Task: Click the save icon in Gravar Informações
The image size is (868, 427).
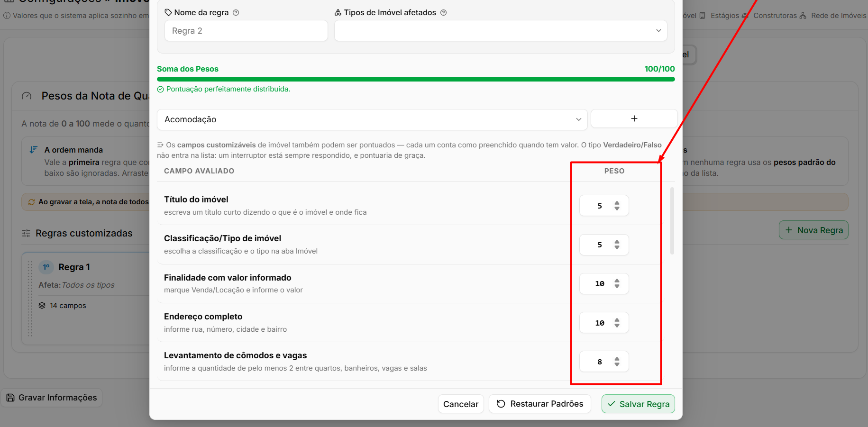Action: (x=10, y=398)
